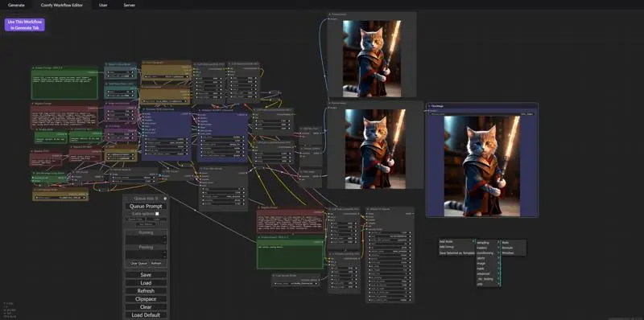Click Use This Workflow In Generate Tab

tap(25, 25)
